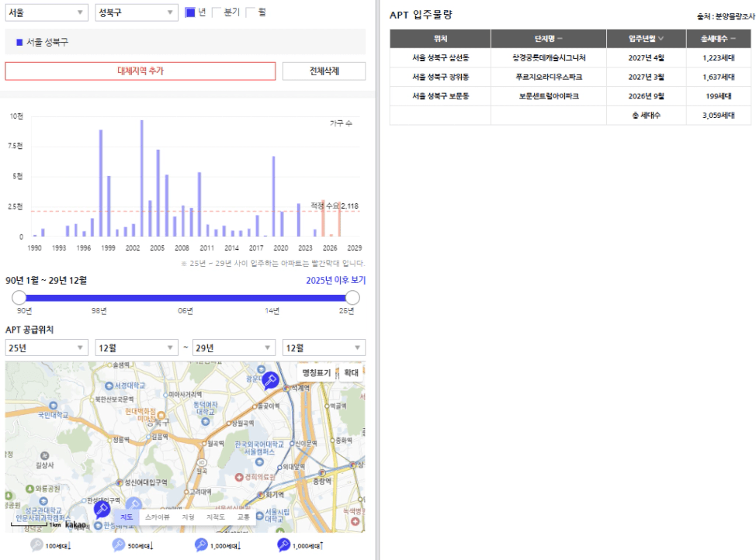Click the 대체지역 추가 button
Image resolution: width=756 pixels, height=560 pixels.
pos(140,71)
